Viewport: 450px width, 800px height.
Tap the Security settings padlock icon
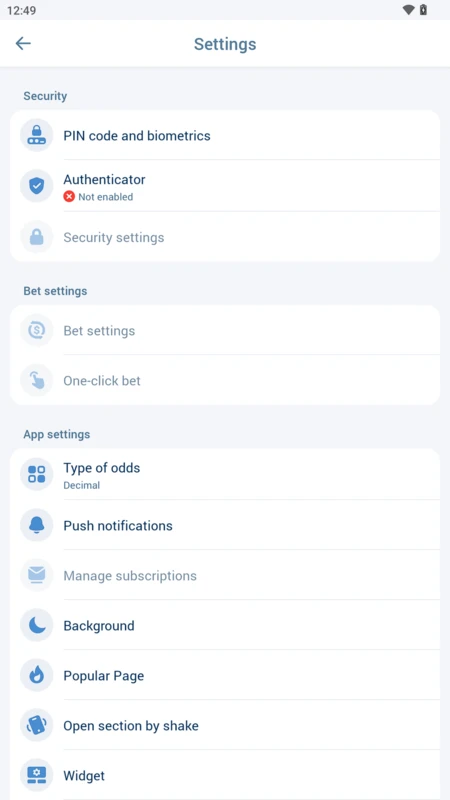click(x=37, y=237)
